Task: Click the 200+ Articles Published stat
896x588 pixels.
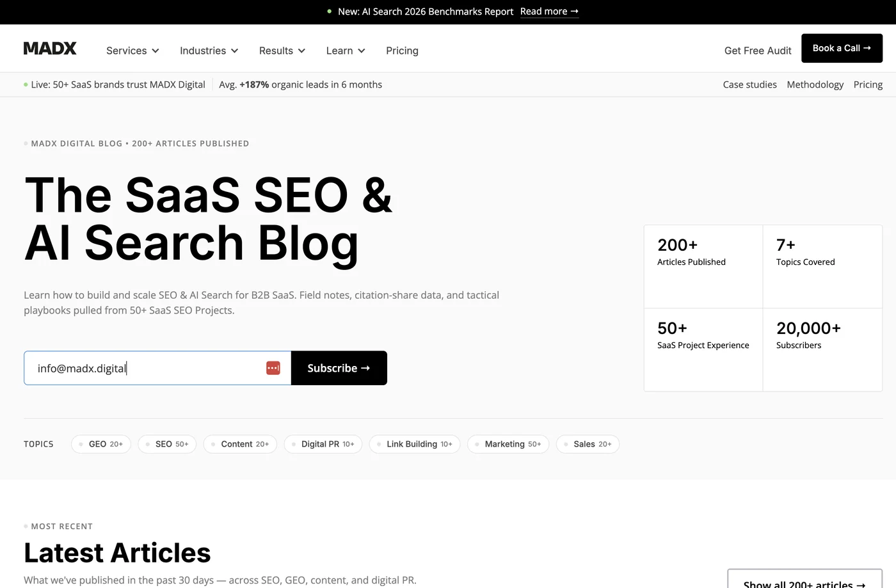Action: [703, 267]
